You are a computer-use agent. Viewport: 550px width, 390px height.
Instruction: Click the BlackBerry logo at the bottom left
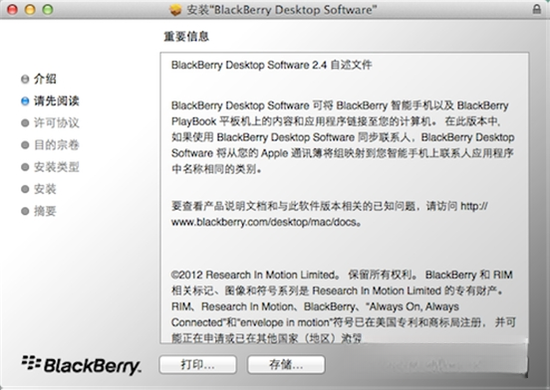pos(81,365)
